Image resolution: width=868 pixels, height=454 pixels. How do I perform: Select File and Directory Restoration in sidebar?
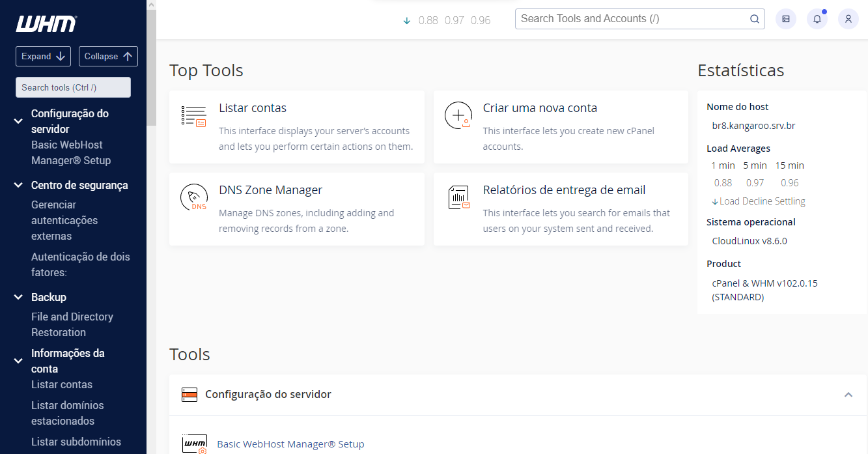(72, 324)
